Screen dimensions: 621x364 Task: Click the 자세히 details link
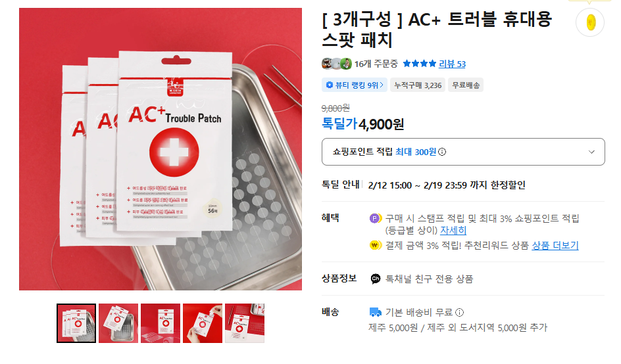click(x=453, y=230)
